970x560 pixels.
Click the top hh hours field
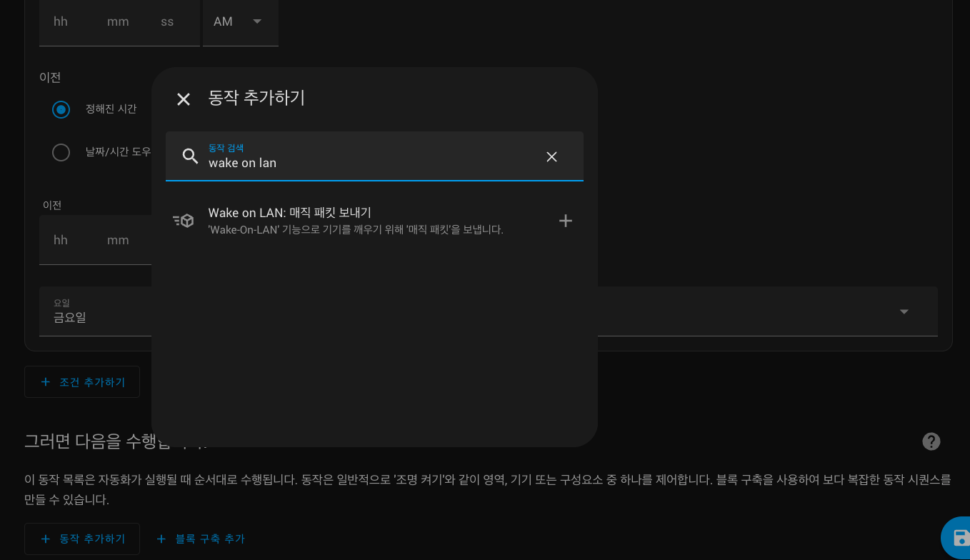tap(61, 22)
